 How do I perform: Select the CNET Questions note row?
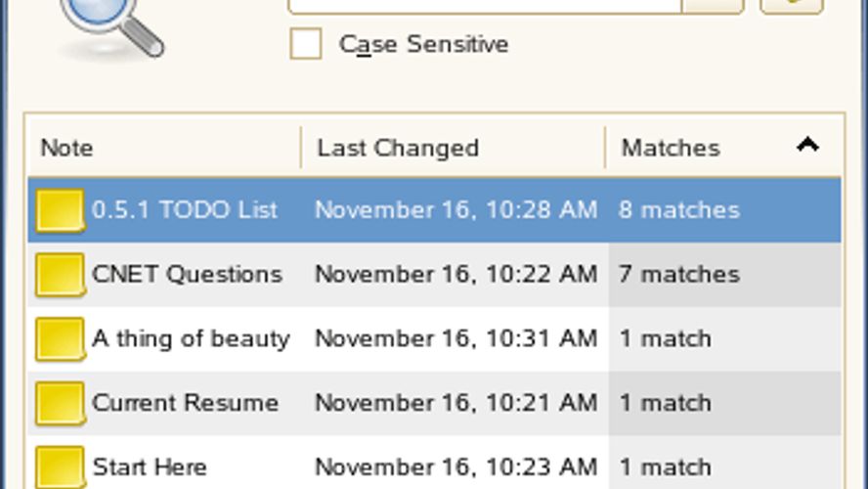187,275
